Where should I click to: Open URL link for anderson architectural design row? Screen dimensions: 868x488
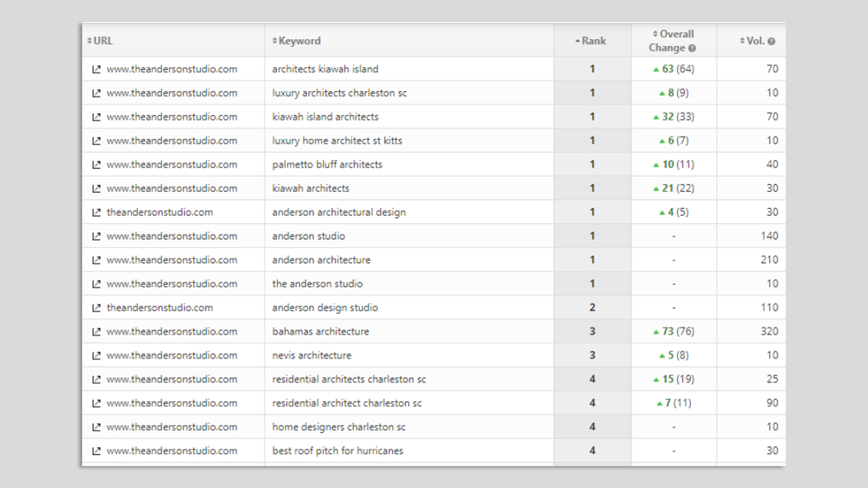pos(160,212)
